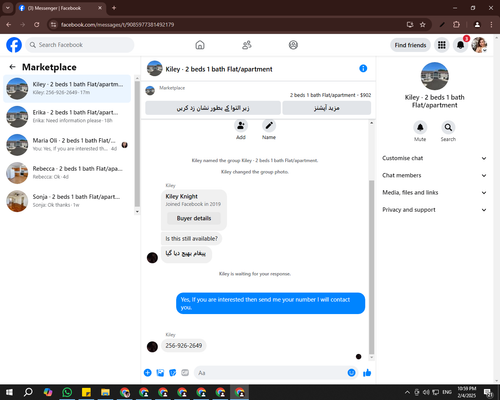Image resolution: width=500 pixels, height=400 pixels.
Task: Click the address bar URL
Action: (117, 25)
